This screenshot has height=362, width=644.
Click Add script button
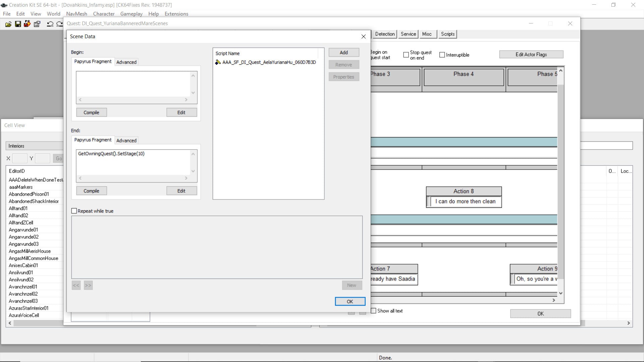click(x=344, y=52)
